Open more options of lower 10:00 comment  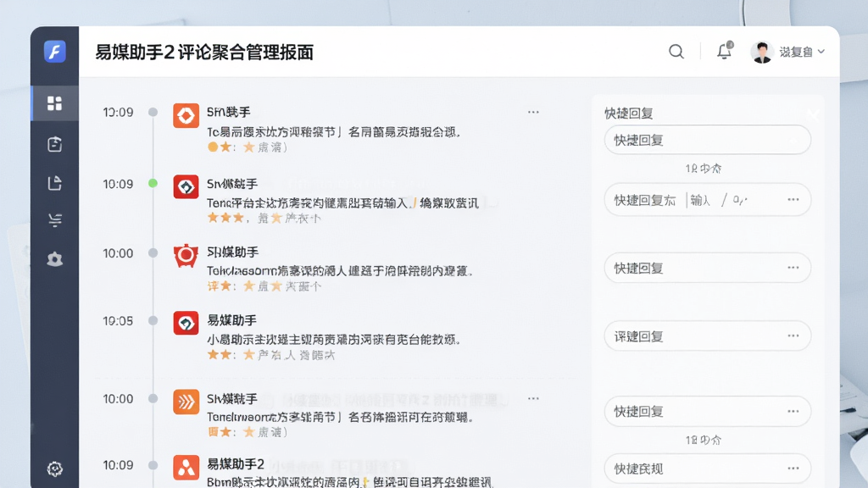coord(533,398)
